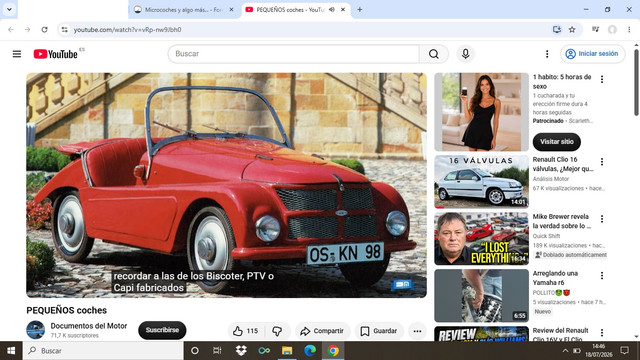Screen dimensions: 640x360
Task: Like the video with thumbs-up 115
Action: click(x=246, y=331)
